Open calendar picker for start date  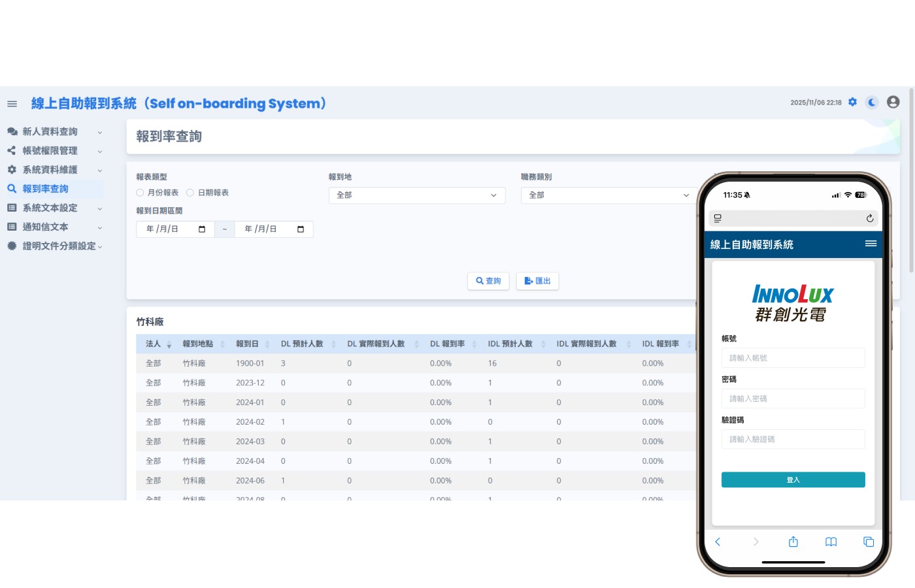[202, 229]
